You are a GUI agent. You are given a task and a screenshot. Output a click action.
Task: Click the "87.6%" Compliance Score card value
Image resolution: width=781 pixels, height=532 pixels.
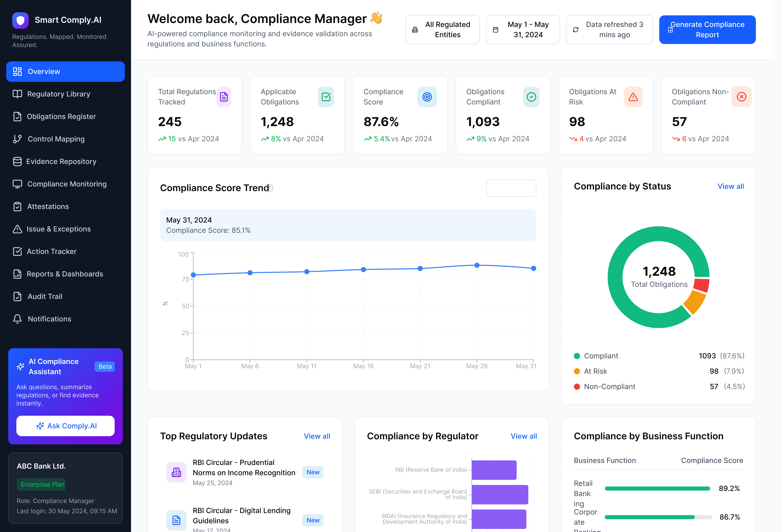coord(381,122)
